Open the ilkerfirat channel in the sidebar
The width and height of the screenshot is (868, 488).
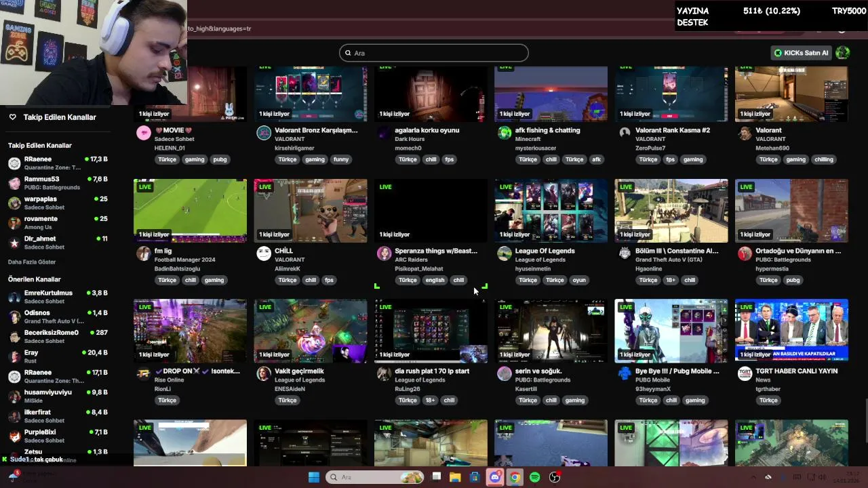(x=58, y=416)
